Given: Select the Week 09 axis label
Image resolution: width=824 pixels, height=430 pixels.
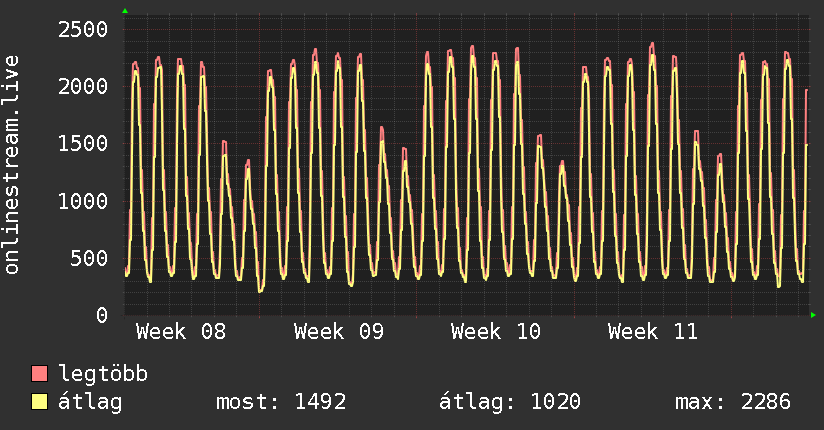Looking at the screenshot, I should tap(339, 332).
